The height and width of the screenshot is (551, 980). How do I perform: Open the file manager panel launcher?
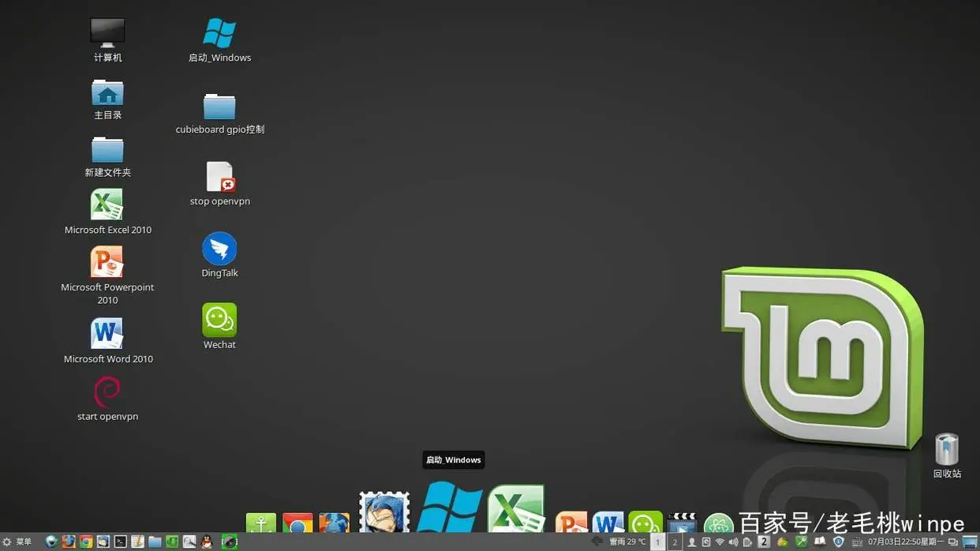click(x=155, y=542)
